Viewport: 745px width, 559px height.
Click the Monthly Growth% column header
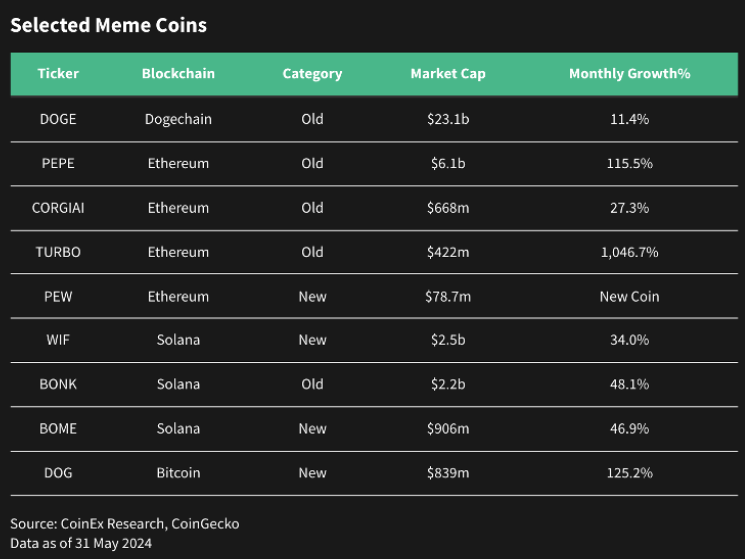coord(630,74)
